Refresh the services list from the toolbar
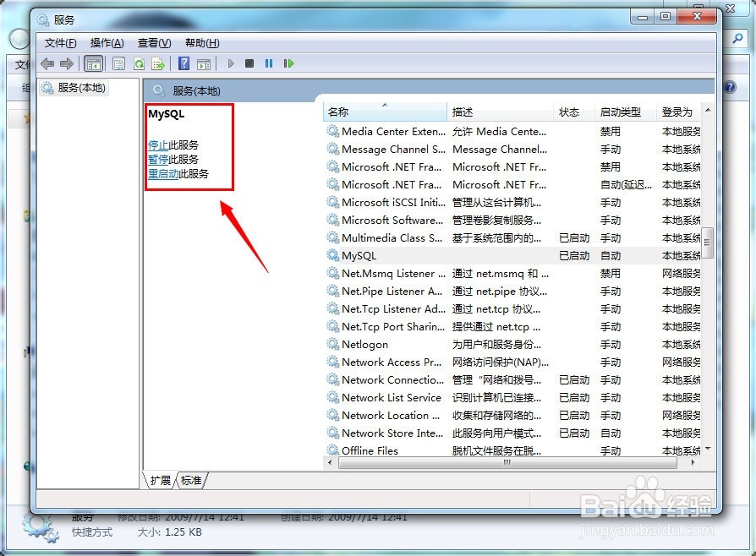Image resolution: width=756 pixels, height=556 pixels. click(x=139, y=63)
